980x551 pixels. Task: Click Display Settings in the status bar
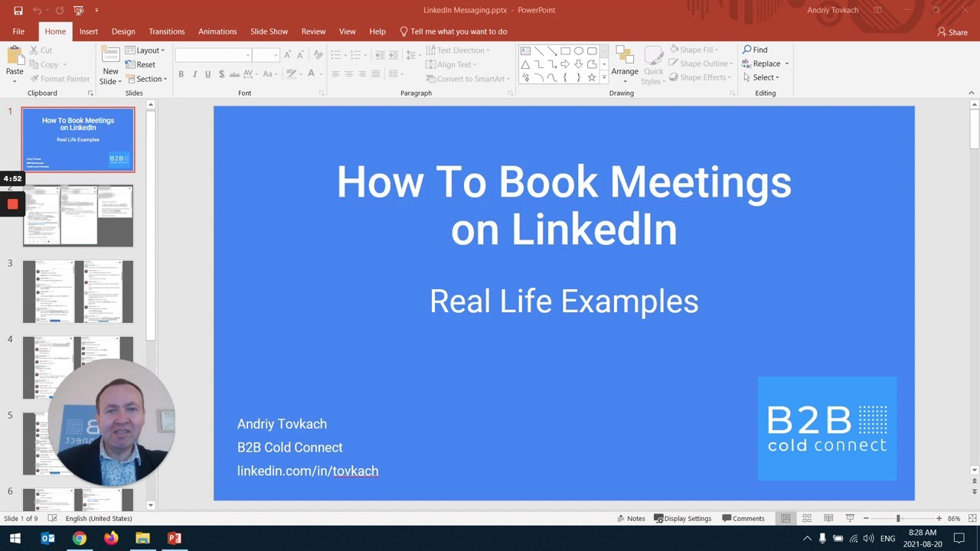pos(683,519)
